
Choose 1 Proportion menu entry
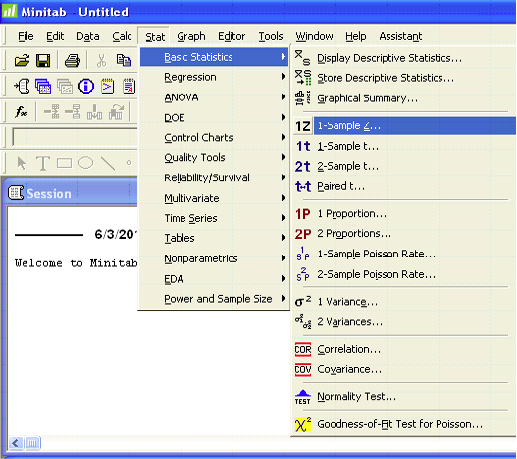[404, 213]
